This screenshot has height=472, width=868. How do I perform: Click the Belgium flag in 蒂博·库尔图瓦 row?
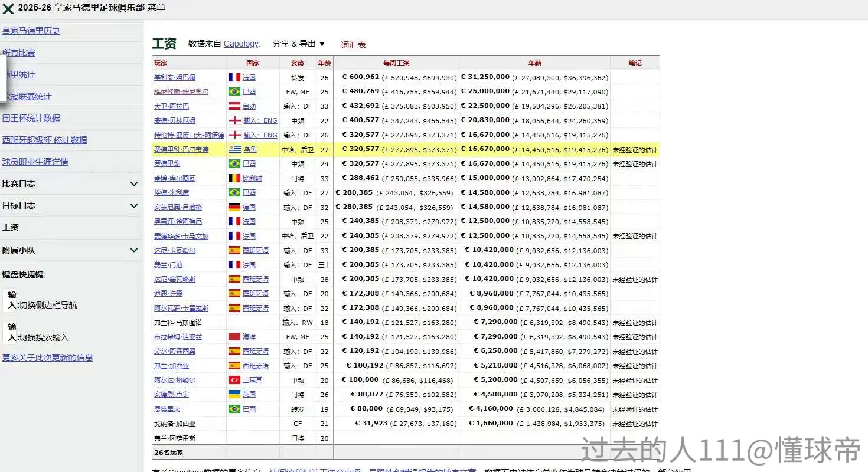tap(234, 178)
